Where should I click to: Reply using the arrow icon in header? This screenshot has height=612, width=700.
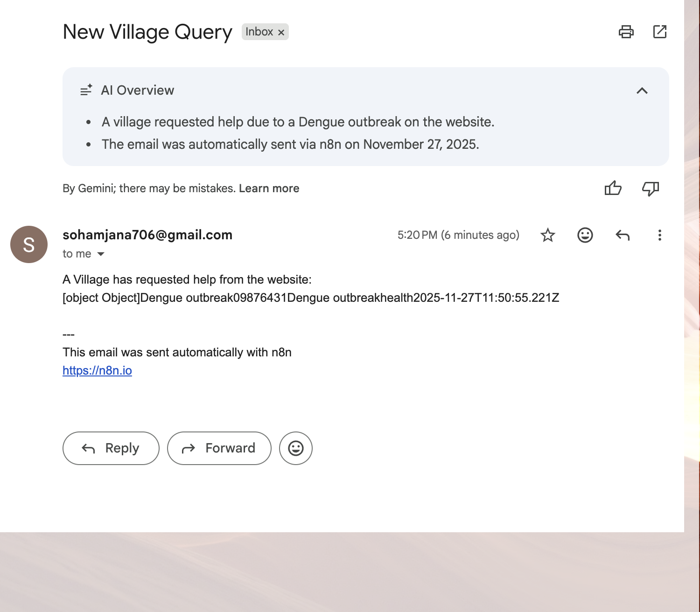[x=623, y=235]
